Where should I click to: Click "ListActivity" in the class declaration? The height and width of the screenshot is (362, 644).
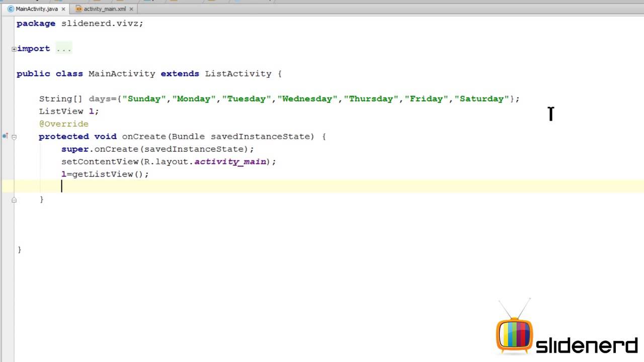tap(238, 74)
